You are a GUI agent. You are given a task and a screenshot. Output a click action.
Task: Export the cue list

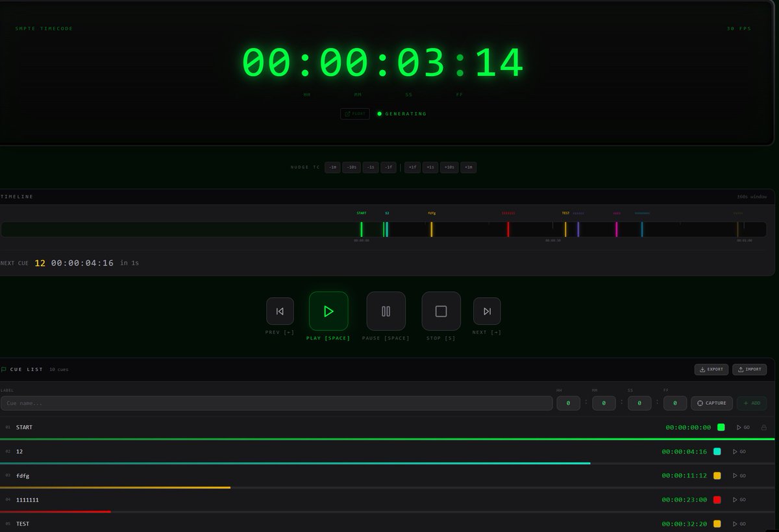coord(711,369)
